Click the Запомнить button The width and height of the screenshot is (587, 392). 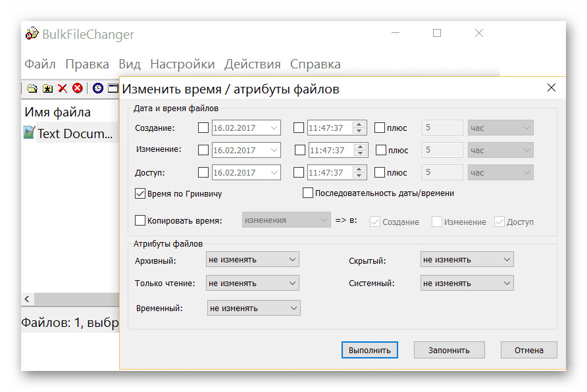[449, 350]
